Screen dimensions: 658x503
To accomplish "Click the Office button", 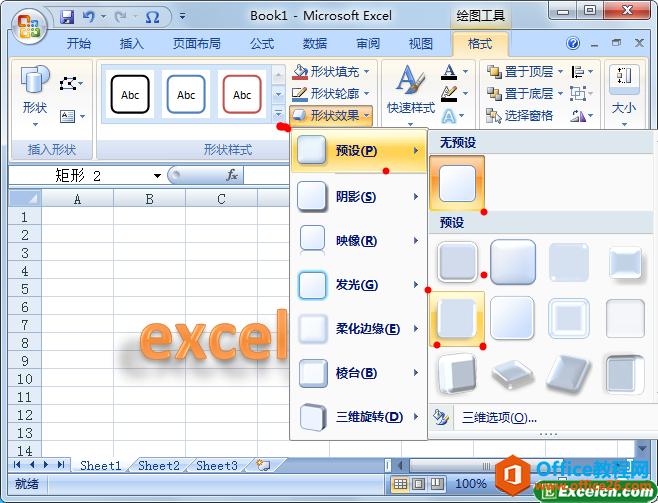I will pyautogui.click(x=29, y=26).
